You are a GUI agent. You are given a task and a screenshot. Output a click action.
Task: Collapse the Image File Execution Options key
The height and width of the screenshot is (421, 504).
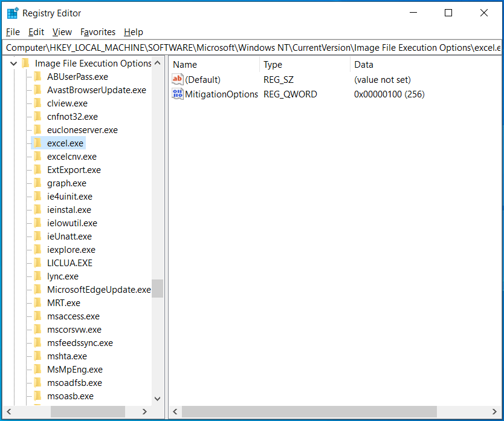tap(13, 64)
